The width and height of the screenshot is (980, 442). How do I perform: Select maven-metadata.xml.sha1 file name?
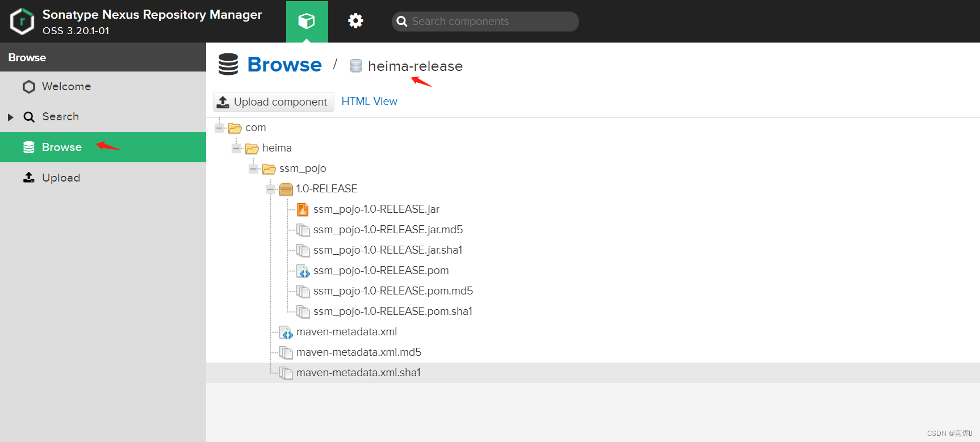359,373
